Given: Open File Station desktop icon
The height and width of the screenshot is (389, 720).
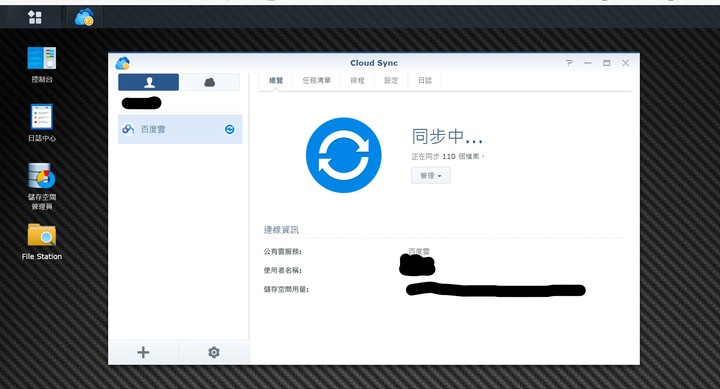Looking at the screenshot, I should click(x=42, y=242).
